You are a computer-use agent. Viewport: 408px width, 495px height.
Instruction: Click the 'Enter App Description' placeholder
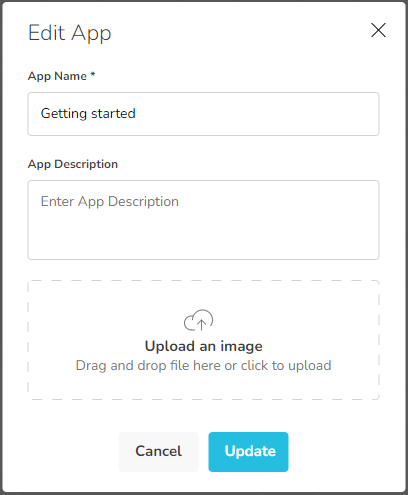tap(110, 202)
